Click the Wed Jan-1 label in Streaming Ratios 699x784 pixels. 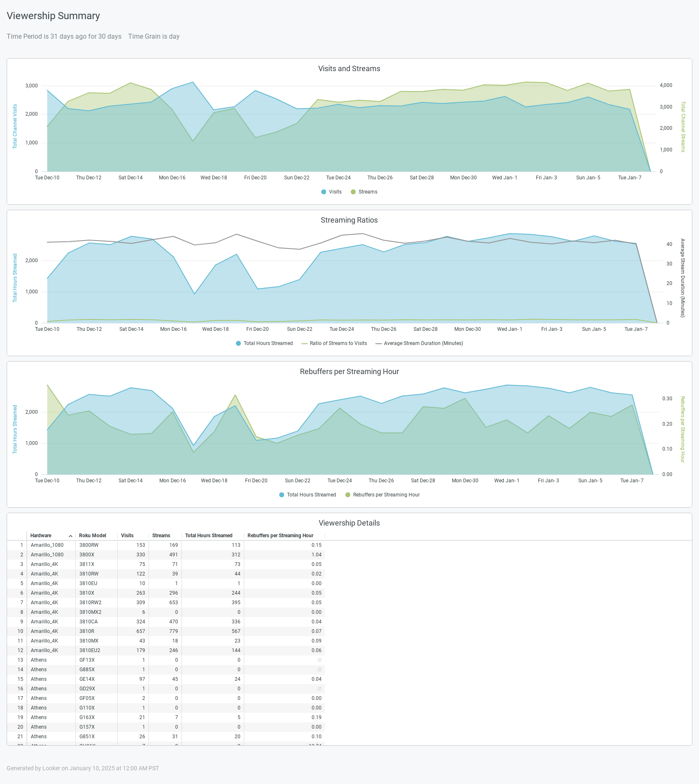(510, 329)
